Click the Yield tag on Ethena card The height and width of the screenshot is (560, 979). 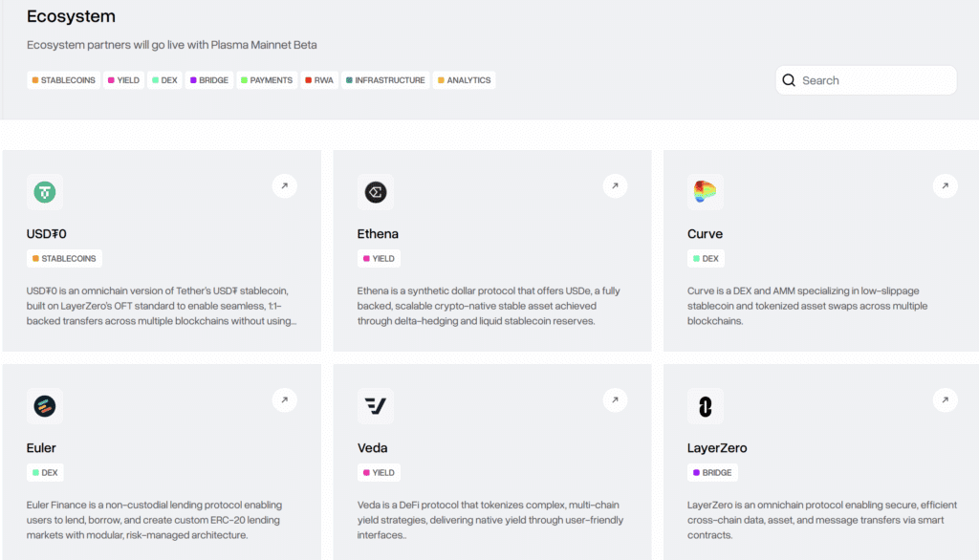[x=379, y=258]
